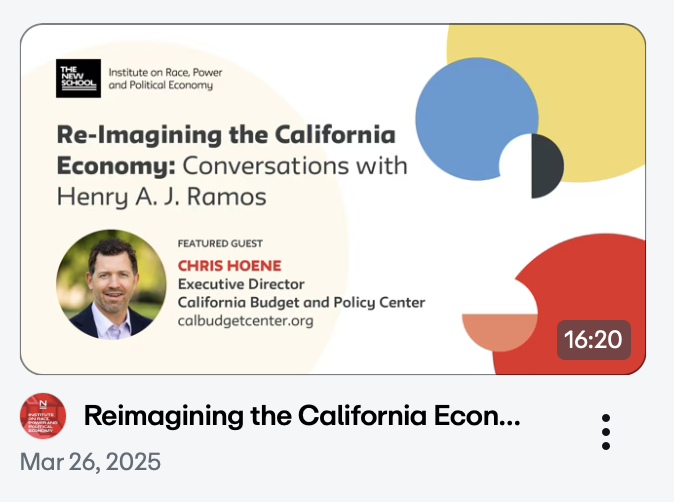674x502 pixels.
Task: Click The New School black logo
Action: point(78,78)
